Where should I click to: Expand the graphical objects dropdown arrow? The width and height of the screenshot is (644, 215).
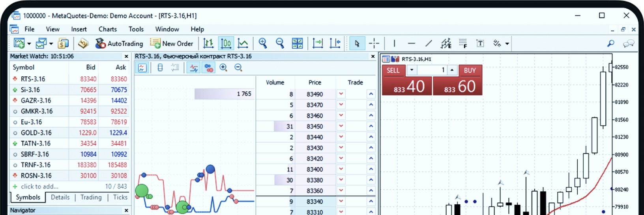(x=507, y=44)
